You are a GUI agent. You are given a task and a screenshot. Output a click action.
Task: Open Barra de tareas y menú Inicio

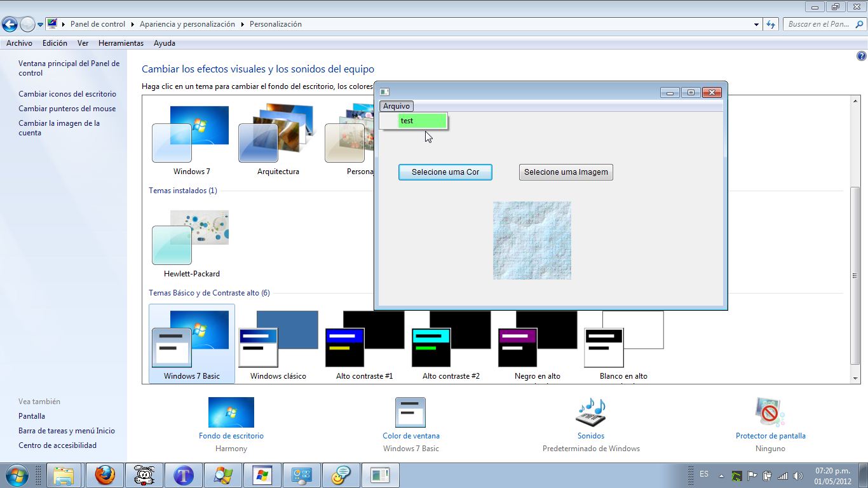[67, 431]
